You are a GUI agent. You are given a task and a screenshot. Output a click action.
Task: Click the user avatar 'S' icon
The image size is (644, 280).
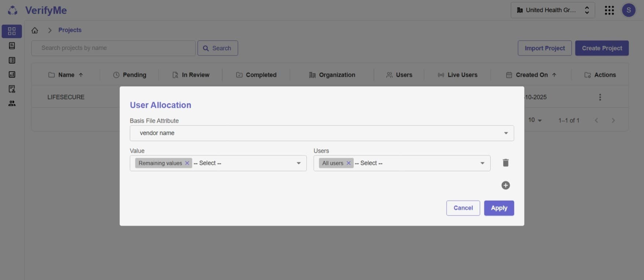coord(628,10)
